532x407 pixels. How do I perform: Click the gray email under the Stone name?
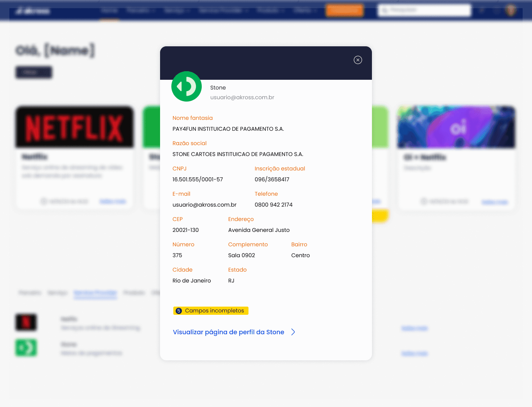click(242, 97)
